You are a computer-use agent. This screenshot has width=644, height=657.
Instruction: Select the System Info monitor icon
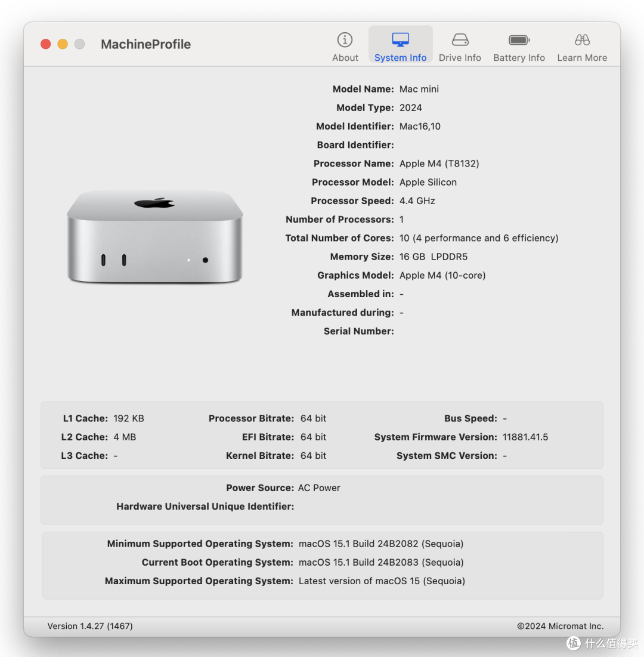[x=400, y=40]
